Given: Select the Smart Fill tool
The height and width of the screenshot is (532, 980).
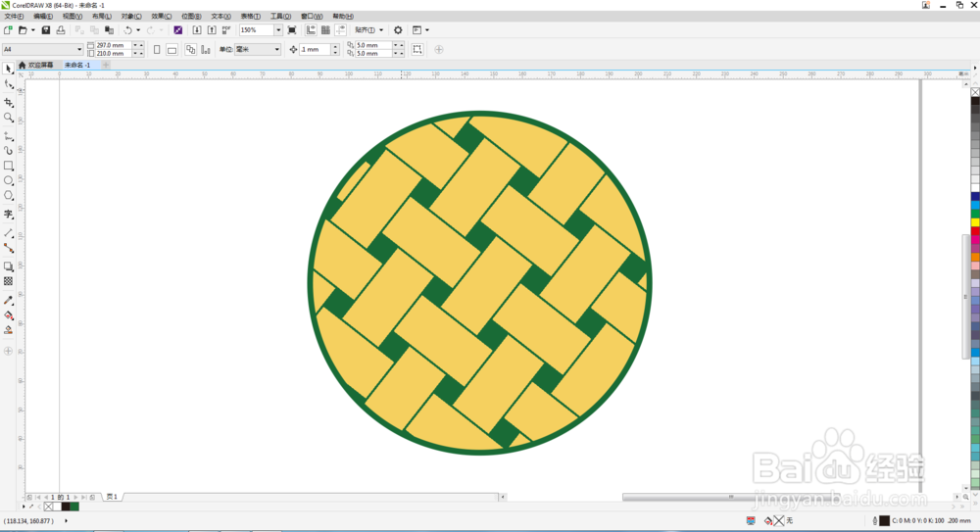Looking at the screenshot, I should [x=8, y=330].
